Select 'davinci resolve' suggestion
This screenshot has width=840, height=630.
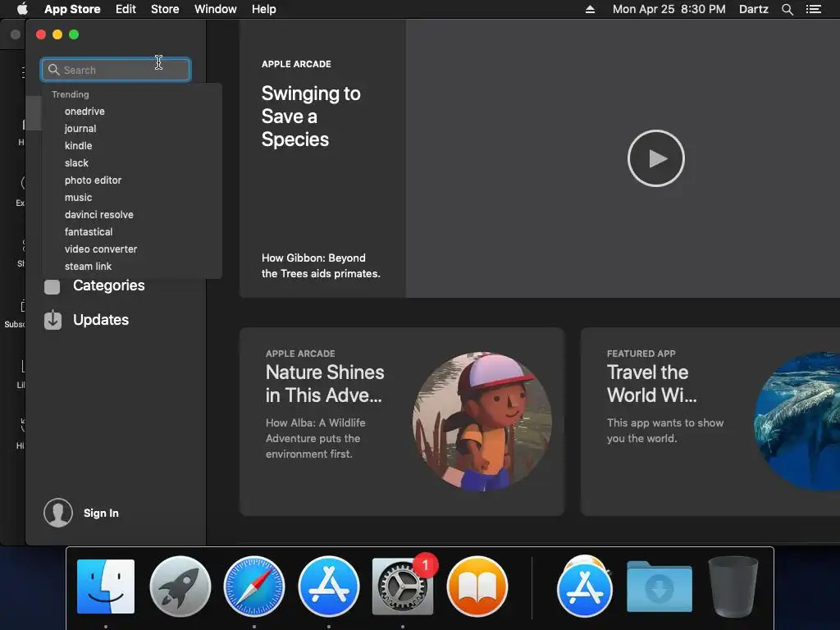tap(99, 214)
